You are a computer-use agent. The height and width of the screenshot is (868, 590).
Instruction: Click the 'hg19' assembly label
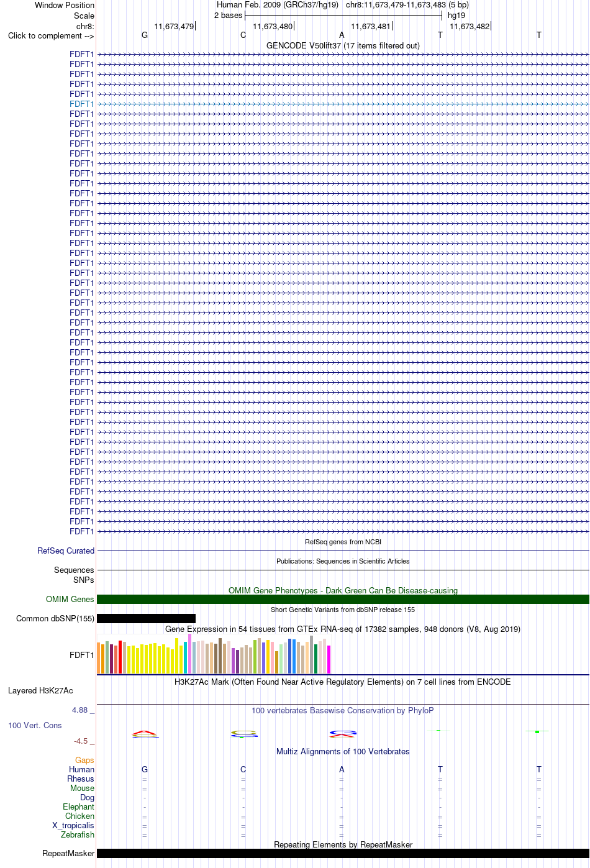[x=456, y=15]
